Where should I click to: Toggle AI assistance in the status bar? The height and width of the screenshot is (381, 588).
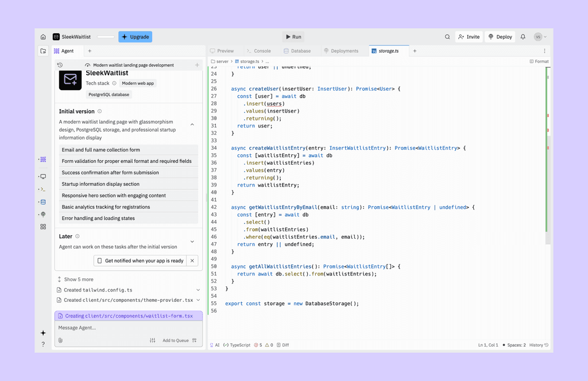[x=215, y=345]
